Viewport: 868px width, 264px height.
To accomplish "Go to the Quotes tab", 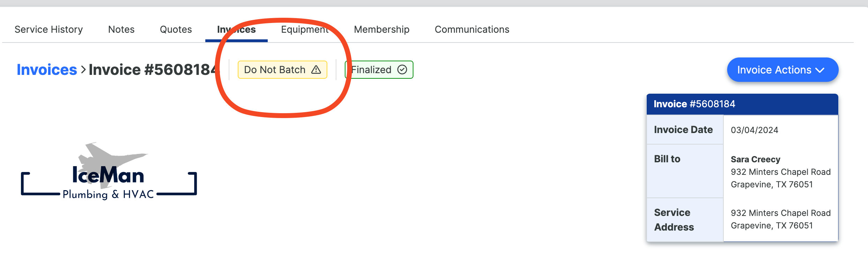I will click(x=176, y=30).
